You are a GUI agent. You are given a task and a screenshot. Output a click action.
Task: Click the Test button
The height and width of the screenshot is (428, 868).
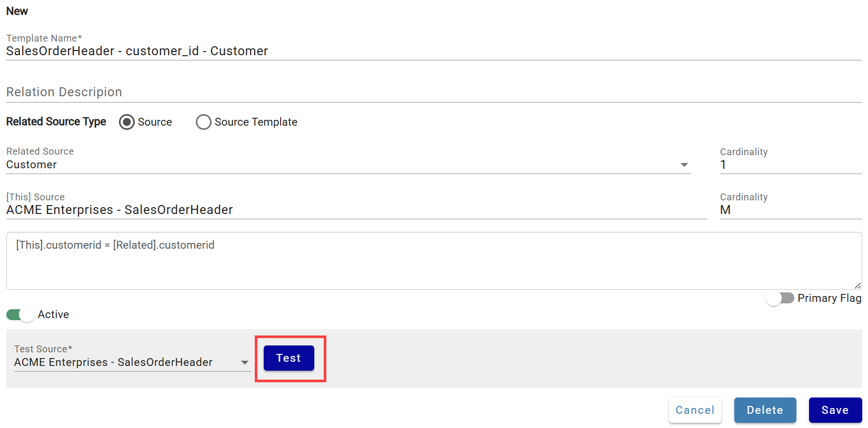click(x=289, y=358)
